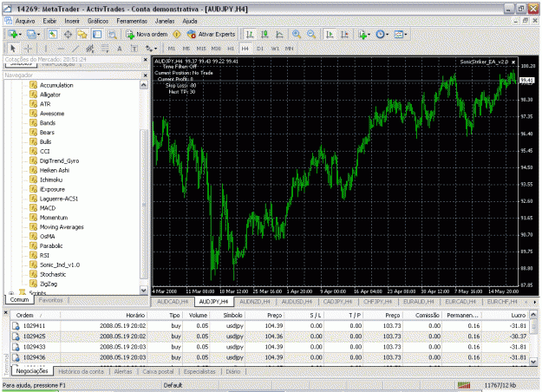Switch Navigator to Favoritos tab

tap(51, 300)
